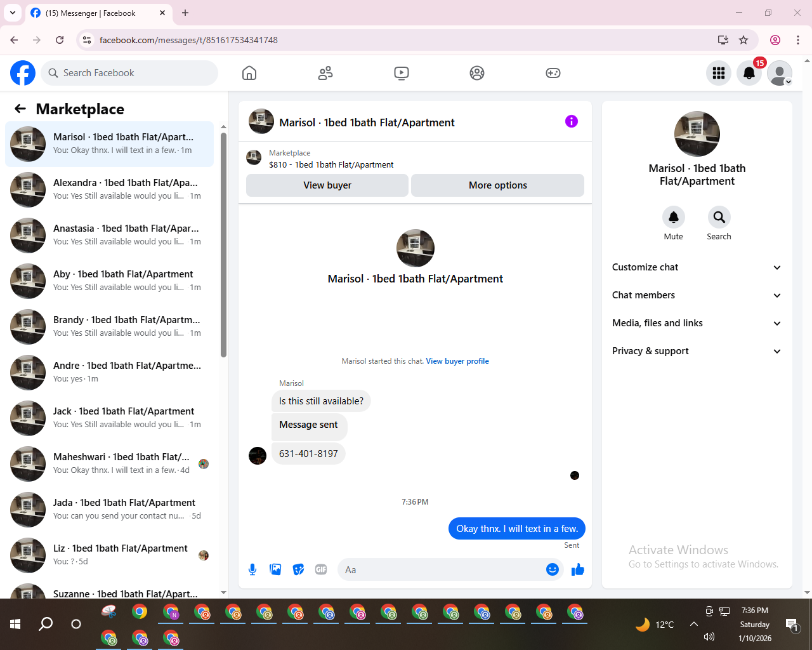Open Chrome tab search dropdown arrow
The height and width of the screenshot is (650, 812).
coord(13,13)
